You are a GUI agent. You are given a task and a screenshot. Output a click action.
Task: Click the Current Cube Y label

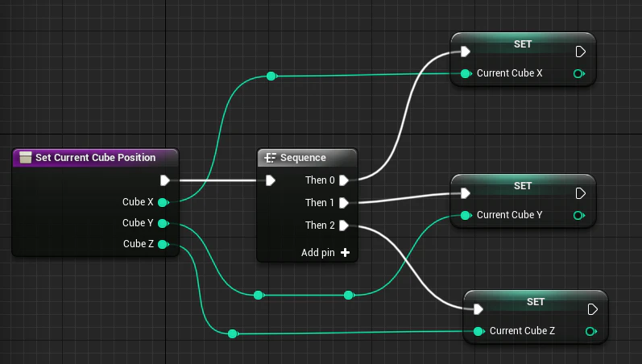click(x=509, y=215)
